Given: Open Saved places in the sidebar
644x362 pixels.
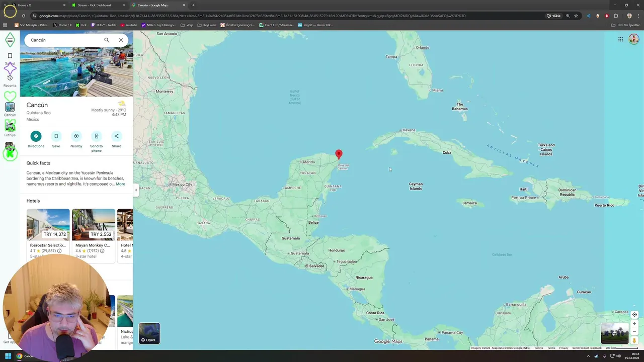Looking at the screenshot, I should [x=10, y=58].
